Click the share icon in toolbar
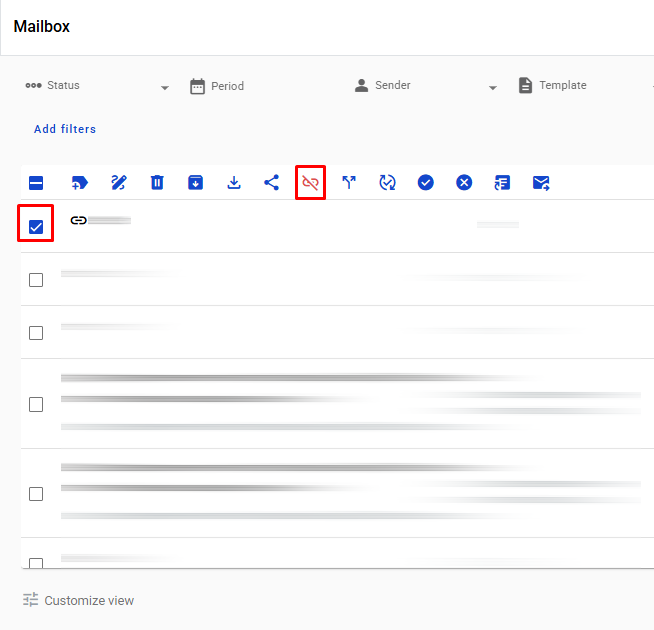This screenshot has height=630, width=654. click(x=272, y=183)
